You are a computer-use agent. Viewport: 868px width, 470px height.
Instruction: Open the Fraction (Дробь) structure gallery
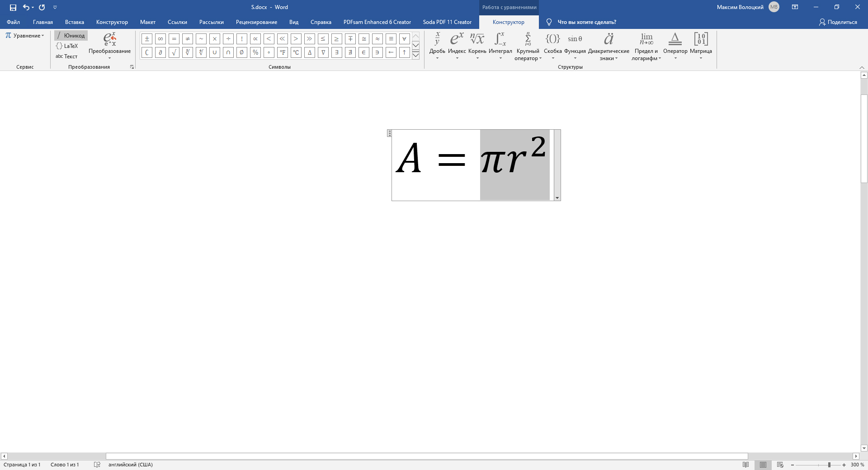coord(437,46)
